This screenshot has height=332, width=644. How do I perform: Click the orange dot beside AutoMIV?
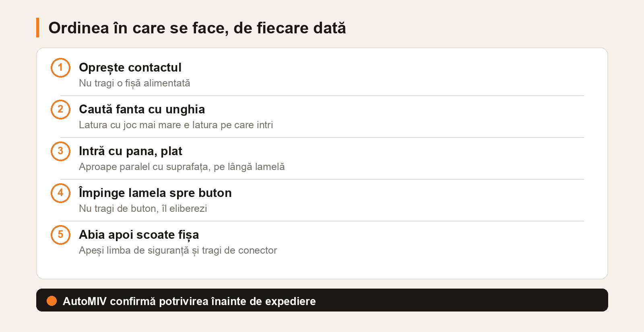point(52,301)
